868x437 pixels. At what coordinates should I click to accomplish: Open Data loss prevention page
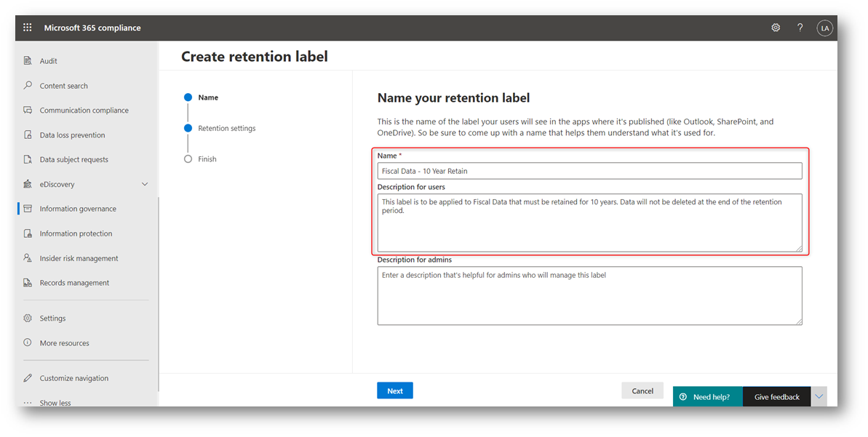tap(72, 135)
